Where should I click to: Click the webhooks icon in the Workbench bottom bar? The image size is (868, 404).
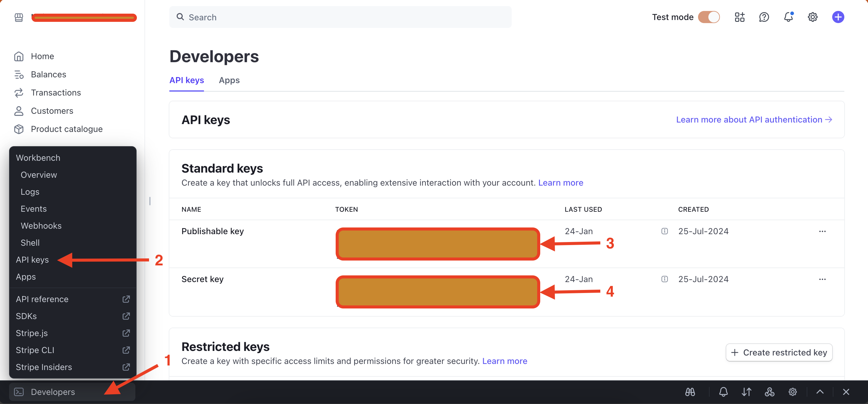(x=770, y=392)
